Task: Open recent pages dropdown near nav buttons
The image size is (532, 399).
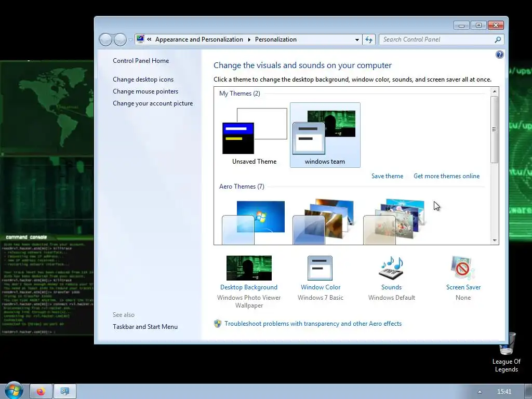Action: coord(130,39)
